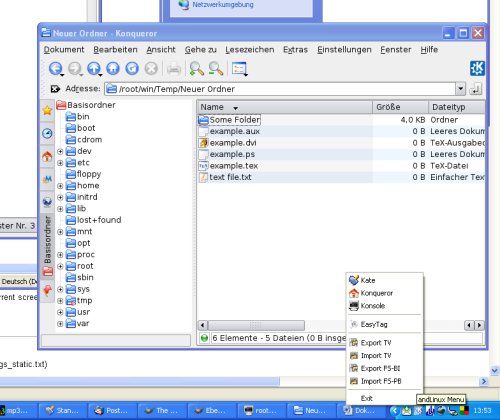
Task: Expand the initrd tree folder
Action: pyautogui.click(x=60, y=197)
